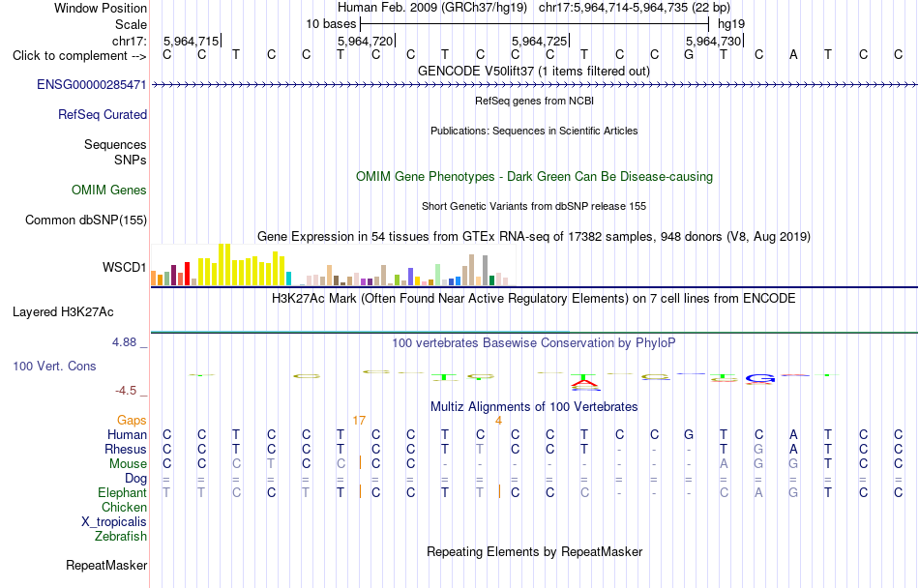919x588 pixels.
Task: Click the orange gap count 17
Action: click(x=359, y=421)
